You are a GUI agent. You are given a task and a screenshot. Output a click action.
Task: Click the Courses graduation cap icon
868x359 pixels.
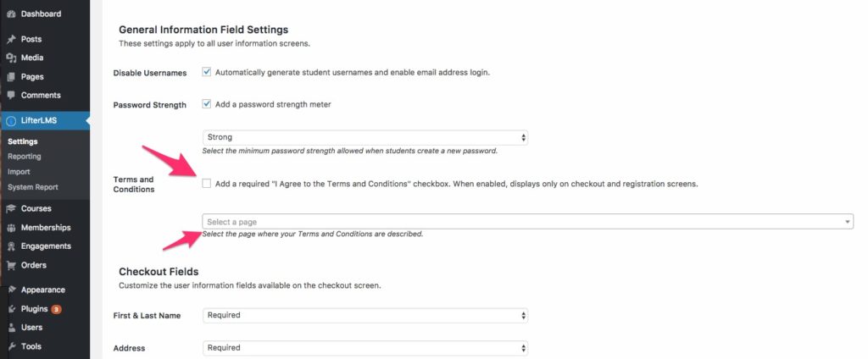click(x=11, y=208)
